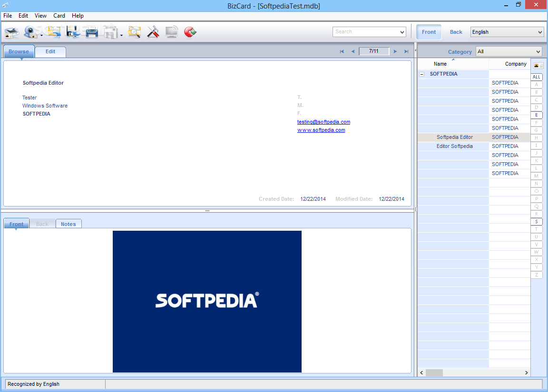Click the Softpedia Editor name on card

43,83
